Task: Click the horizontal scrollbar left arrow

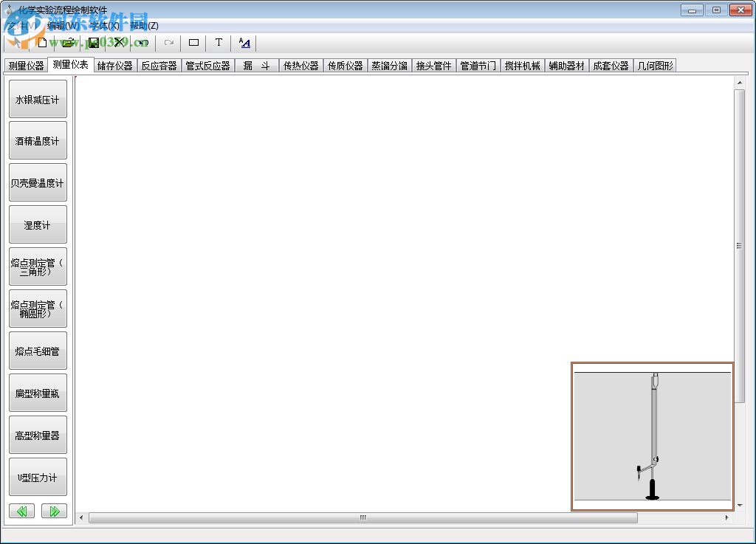Action: click(x=81, y=517)
